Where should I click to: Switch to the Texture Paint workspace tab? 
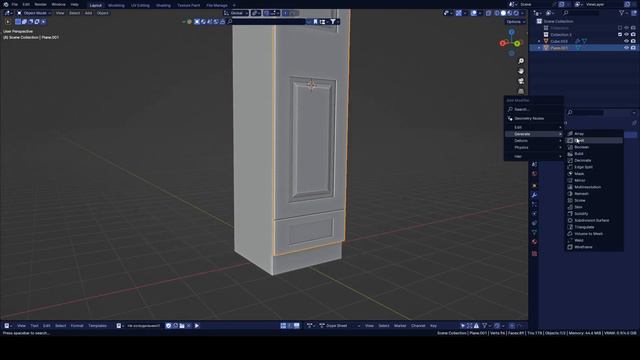point(189,5)
